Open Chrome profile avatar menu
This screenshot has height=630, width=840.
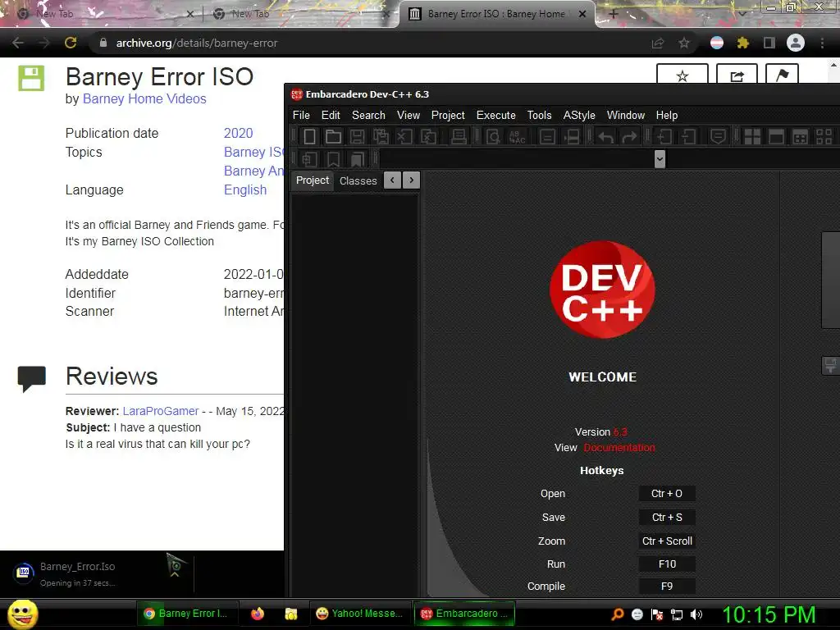click(x=796, y=43)
